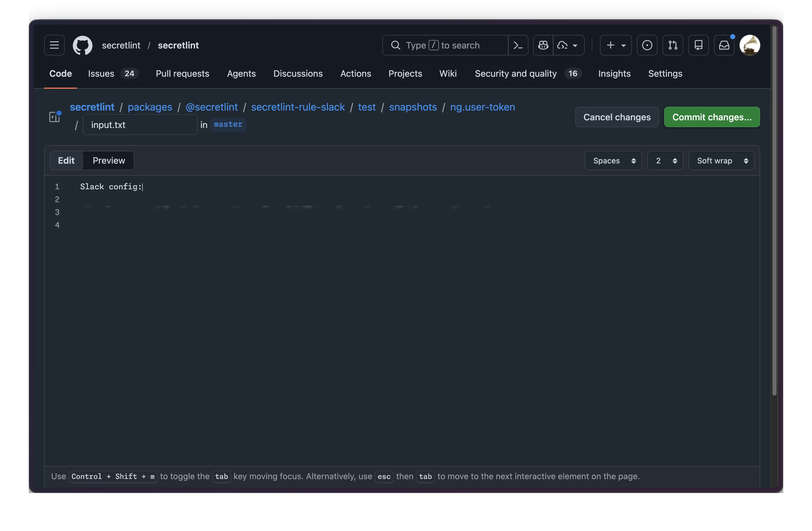Switch to the Actions tab
This screenshot has height=531, width=812.
(355, 74)
